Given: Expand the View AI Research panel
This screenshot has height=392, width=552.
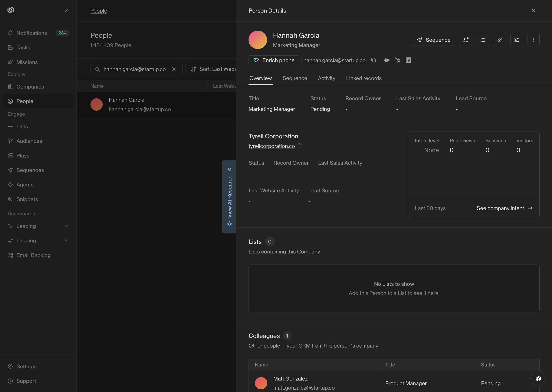Looking at the screenshot, I should [229, 196].
